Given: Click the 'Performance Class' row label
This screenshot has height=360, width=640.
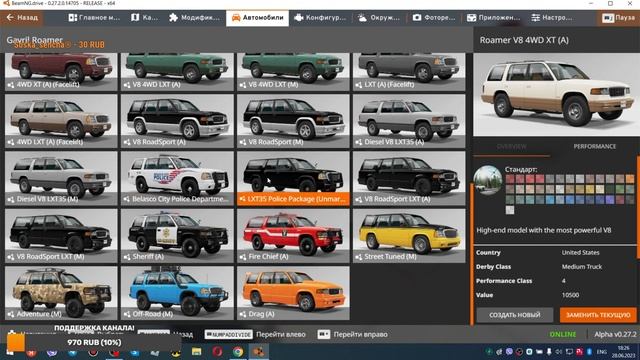Looking at the screenshot, I should point(504,281).
